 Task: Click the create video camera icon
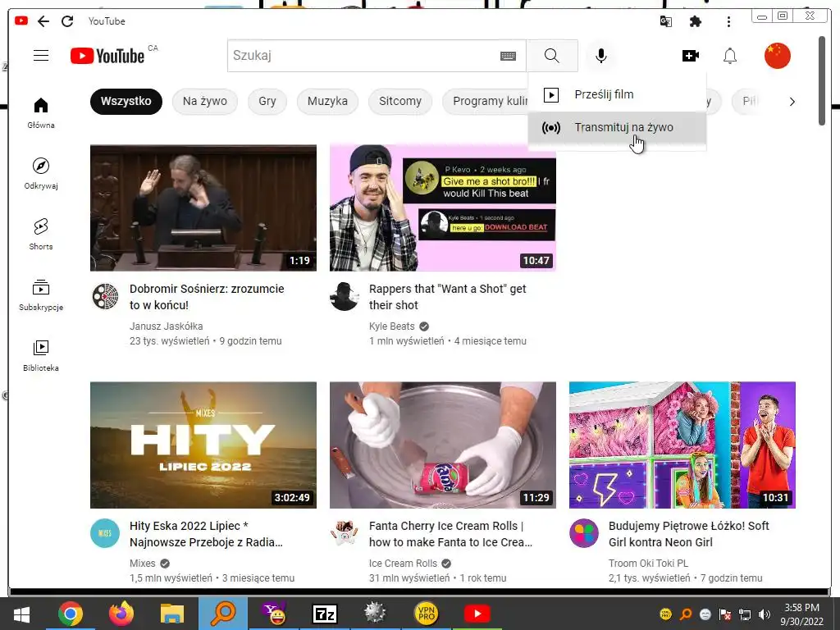tap(691, 56)
